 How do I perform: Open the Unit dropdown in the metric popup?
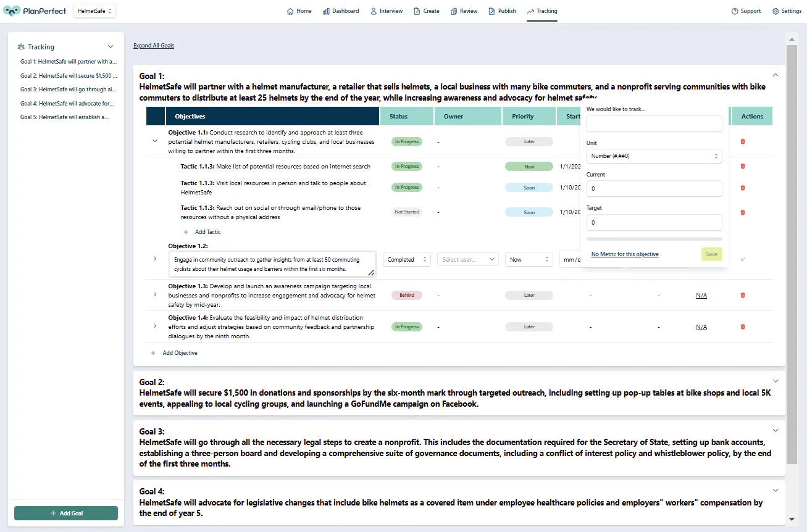coord(654,156)
